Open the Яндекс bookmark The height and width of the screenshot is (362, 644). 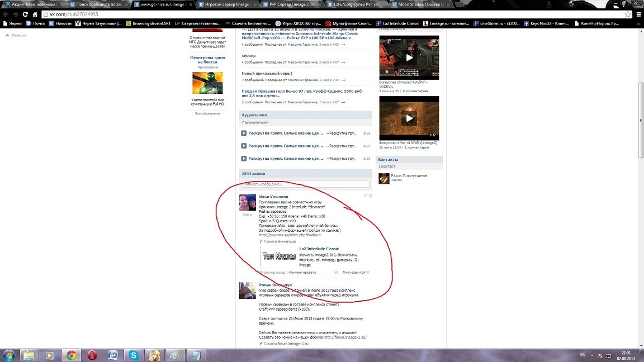point(12,23)
